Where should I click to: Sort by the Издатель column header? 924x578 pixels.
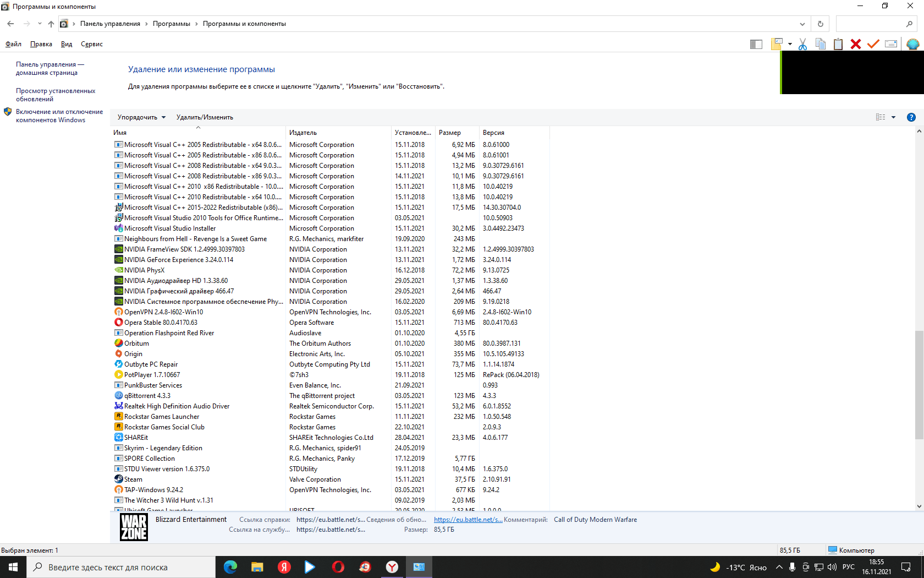tap(338, 133)
